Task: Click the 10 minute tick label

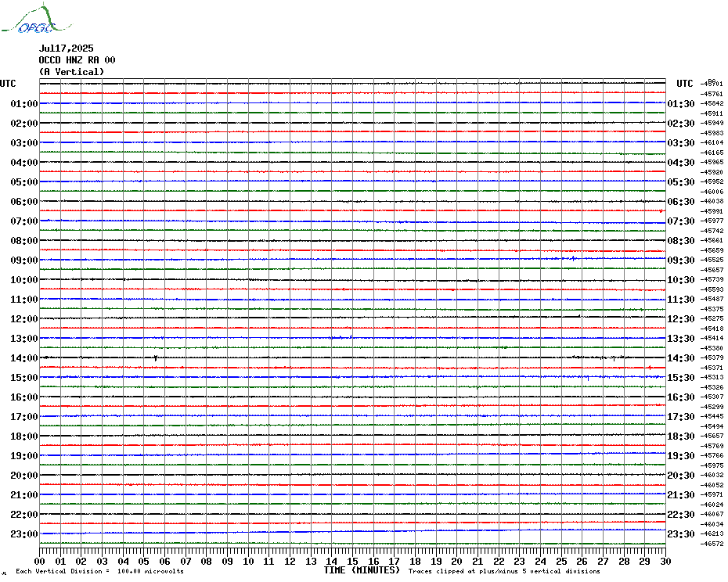Action: tap(248, 561)
